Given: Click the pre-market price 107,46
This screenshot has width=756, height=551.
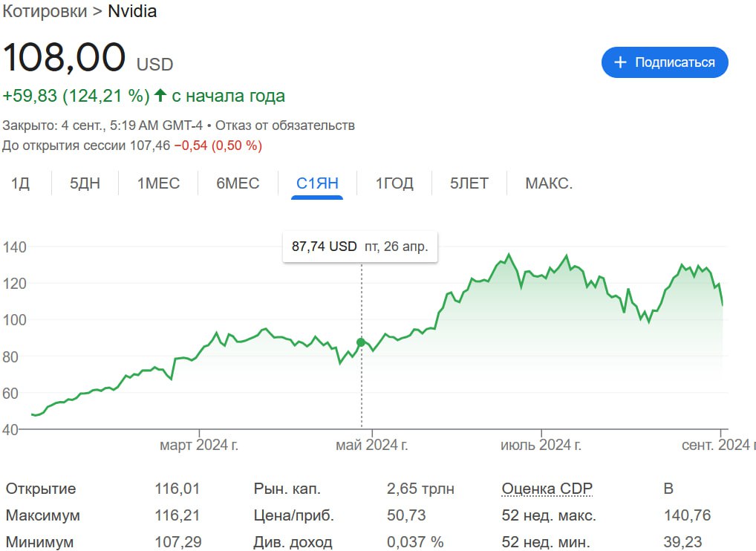Looking at the screenshot, I should click(151, 145).
